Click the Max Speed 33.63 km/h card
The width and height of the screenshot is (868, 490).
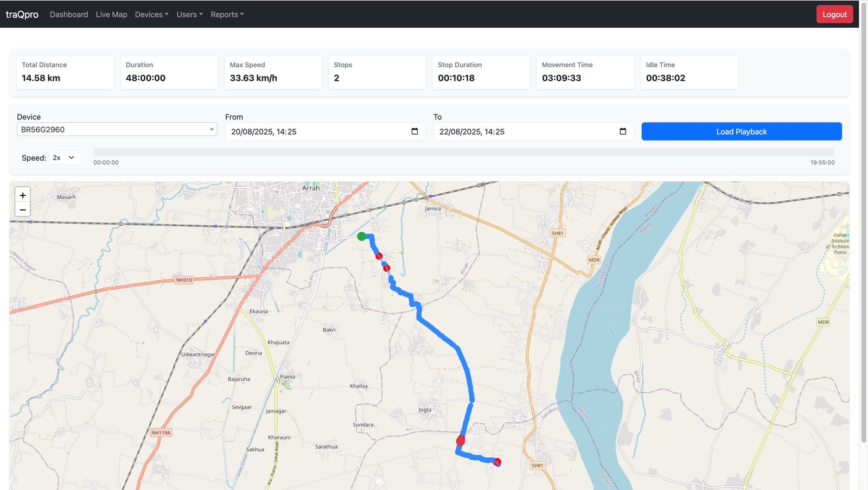click(x=273, y=73)
